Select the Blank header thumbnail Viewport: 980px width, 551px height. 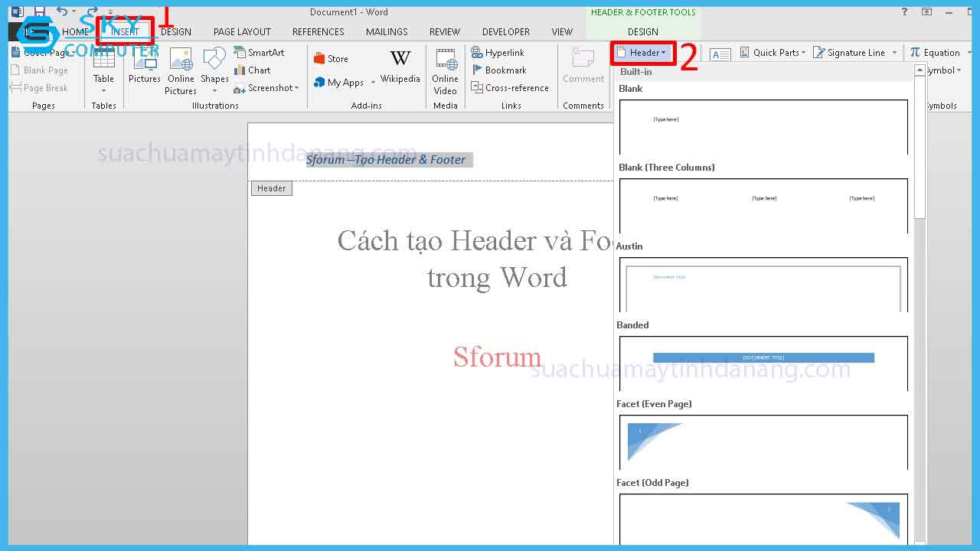tap(763, 127)
